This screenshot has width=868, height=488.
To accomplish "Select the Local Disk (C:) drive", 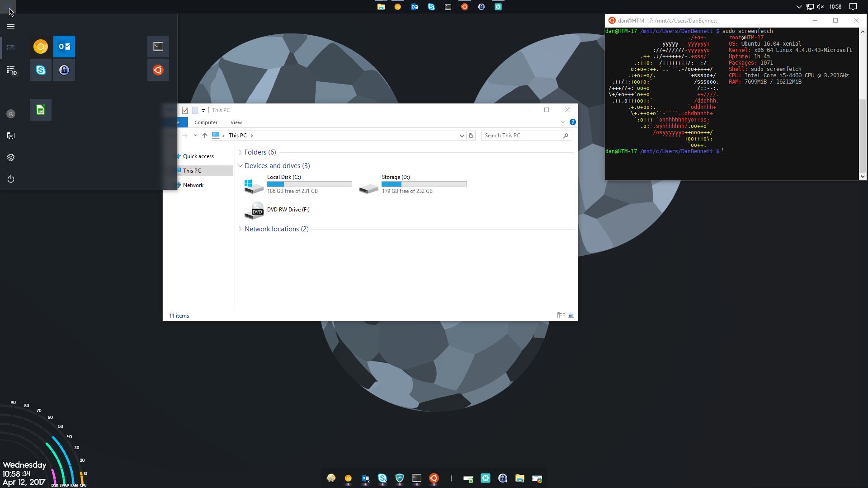I will [x=284, y=184].
